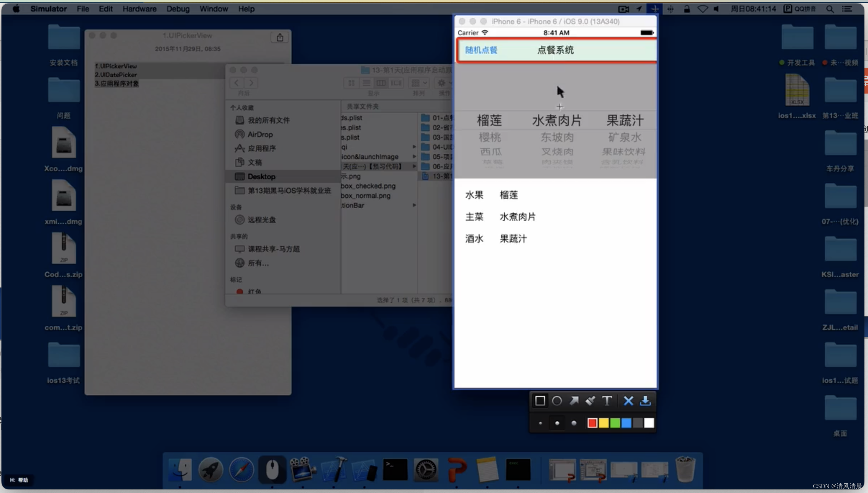This screenshot has width=868, height=493.
Task: Click the lock icon in menu bar
Action: click(687, 9)
